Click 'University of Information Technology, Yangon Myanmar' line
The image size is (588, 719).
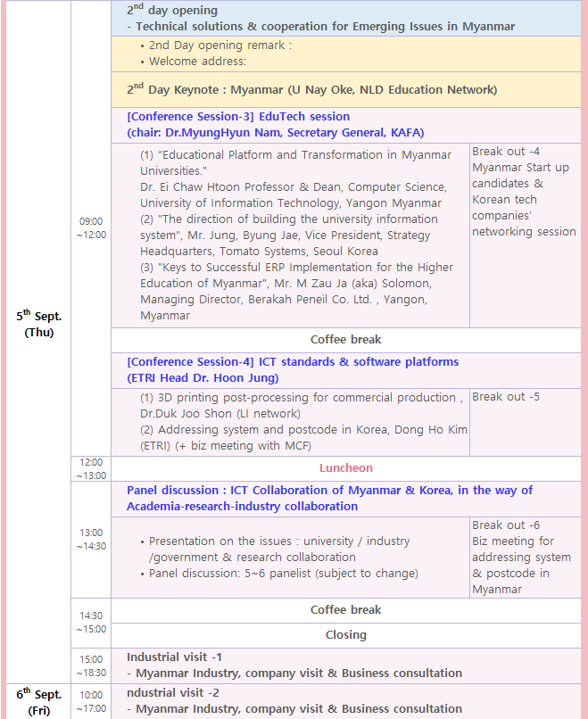291,203
